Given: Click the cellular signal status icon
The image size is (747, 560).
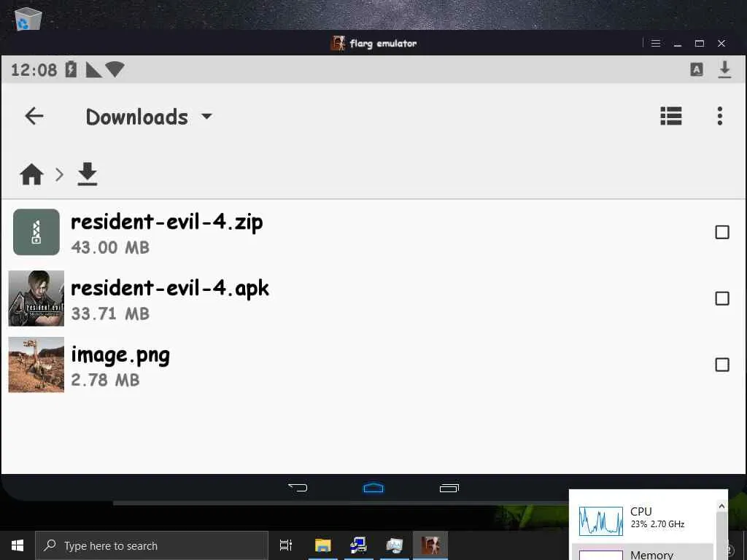Looking at the screenshot, I should [93, 70].
